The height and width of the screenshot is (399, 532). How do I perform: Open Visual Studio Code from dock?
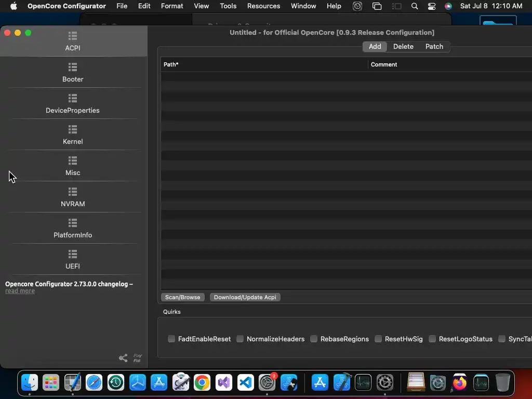click(246, 382)
